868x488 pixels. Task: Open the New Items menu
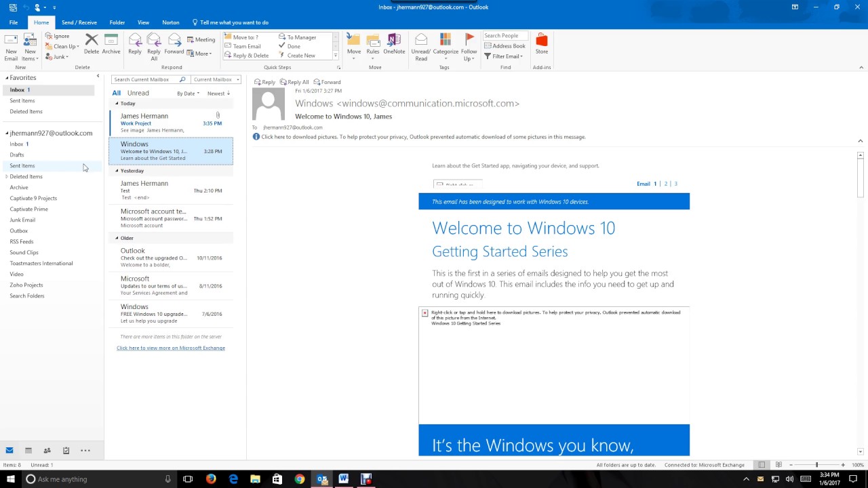(30, 47)
